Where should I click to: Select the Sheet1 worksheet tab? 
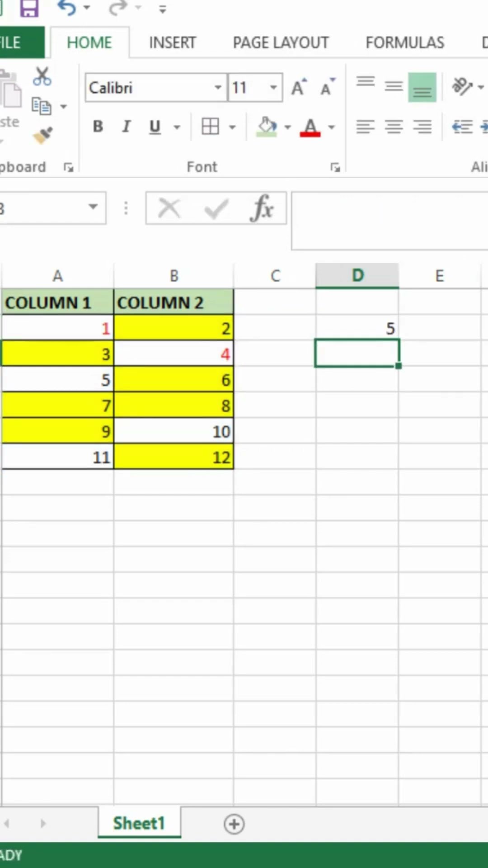(139, 823)
